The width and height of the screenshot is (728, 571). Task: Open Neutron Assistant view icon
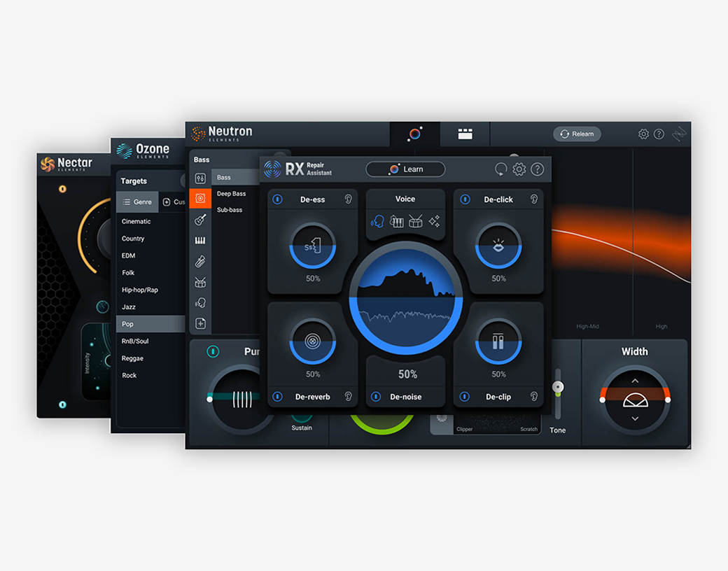(414, 134)
